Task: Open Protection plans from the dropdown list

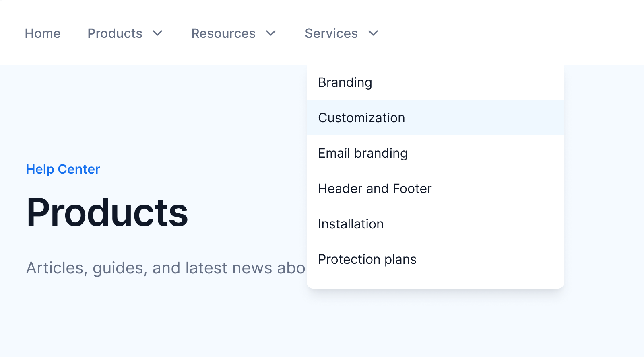Action: point(367,259)
